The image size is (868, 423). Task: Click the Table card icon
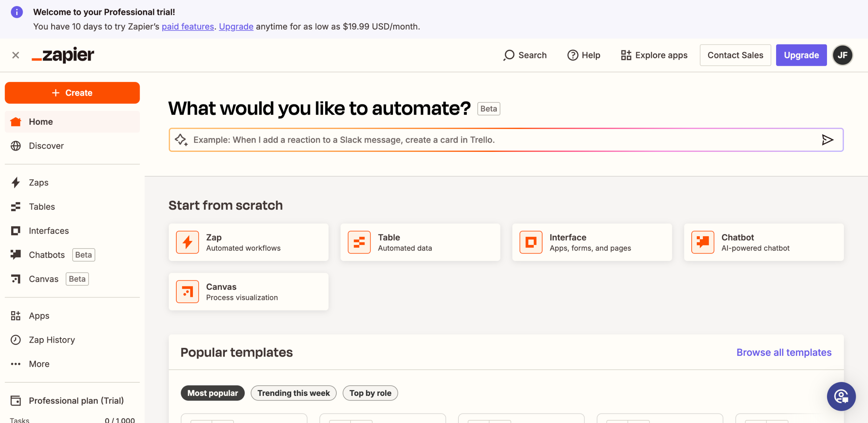[359, 242]
